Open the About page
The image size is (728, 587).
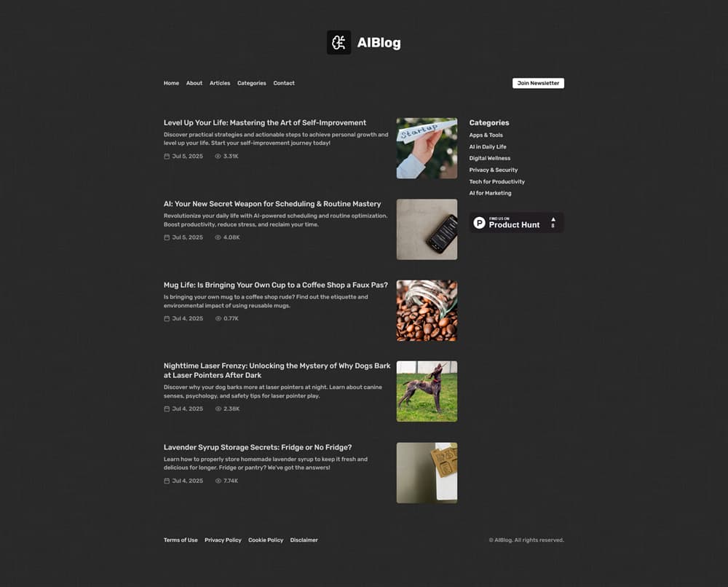click(194, 83)
